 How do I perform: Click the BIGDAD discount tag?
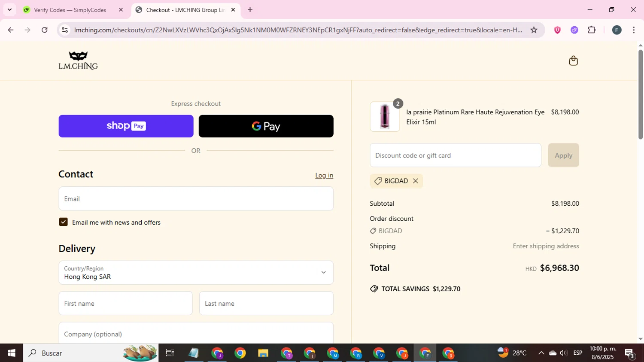(x=396, y=181)
